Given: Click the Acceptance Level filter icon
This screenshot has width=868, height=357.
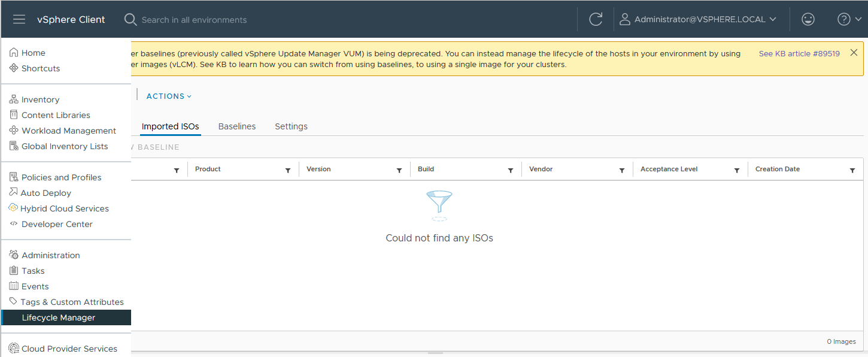Looking at the screenshot, I should 737,170.
